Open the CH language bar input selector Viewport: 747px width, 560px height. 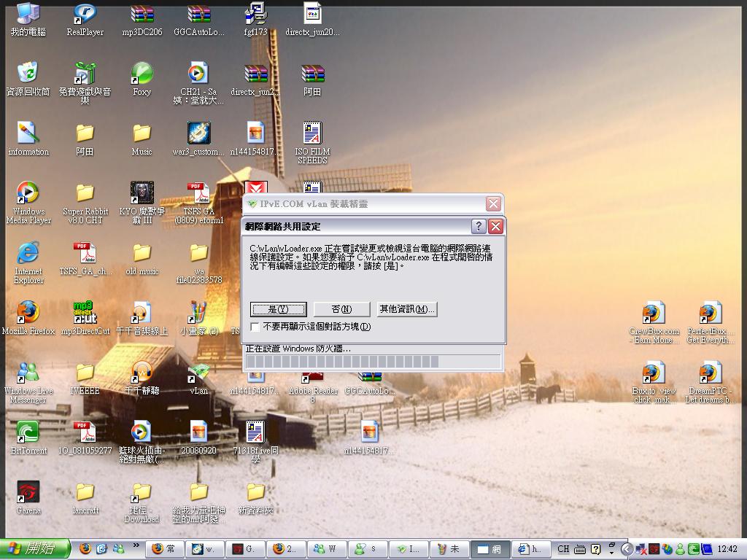click(563, 549)
